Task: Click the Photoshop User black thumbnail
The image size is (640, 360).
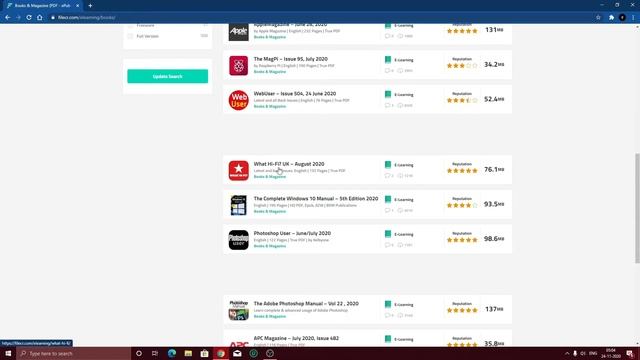Action: (238, 240)
